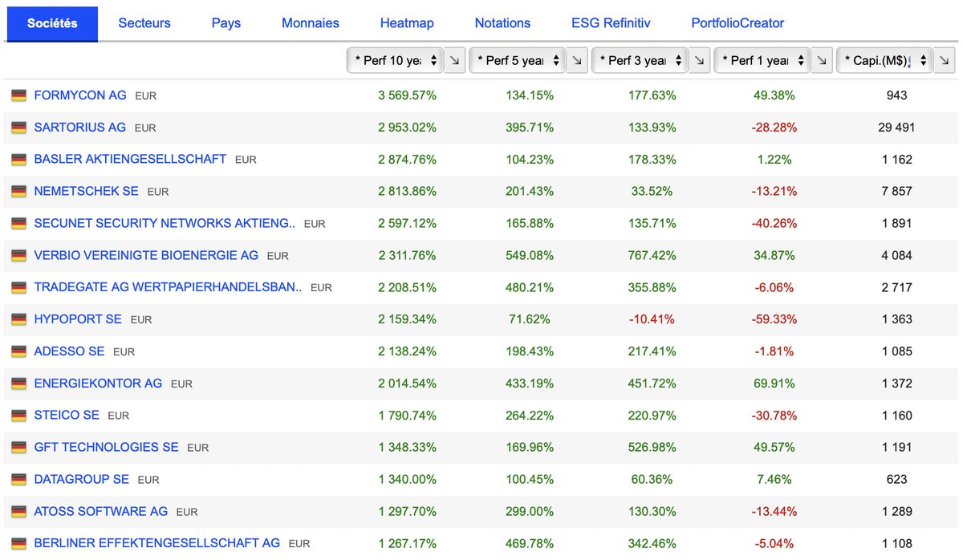
Task: Click the sort arrow next to Perf 10 years
Action: pyautogui.click(x=455, y=60)
